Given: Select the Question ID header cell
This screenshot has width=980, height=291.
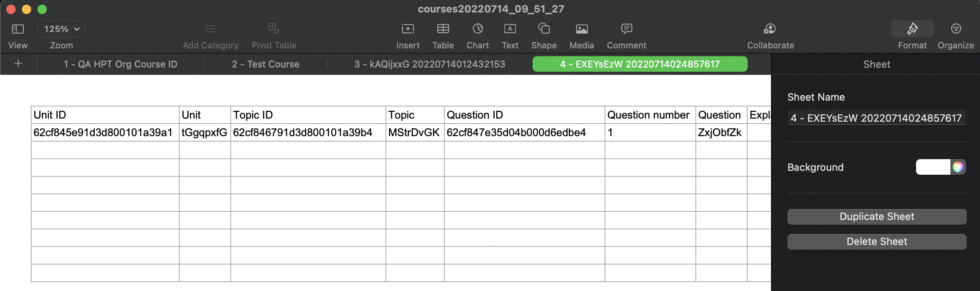Looking at the screenshot, I should pos(525,115).
